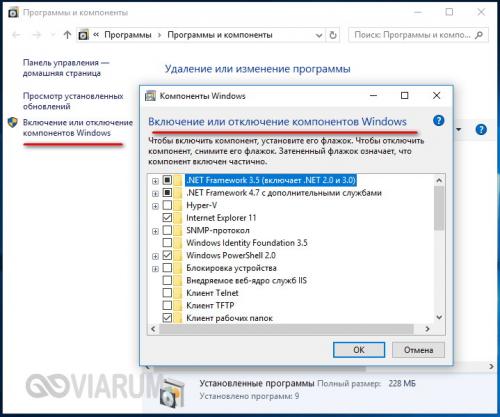This screenshot has height=417, width=500.
Task: Uncheck the Windows PowerShell 2.0 checkbox
Action: pyautogui.click(x=167, y=255)
